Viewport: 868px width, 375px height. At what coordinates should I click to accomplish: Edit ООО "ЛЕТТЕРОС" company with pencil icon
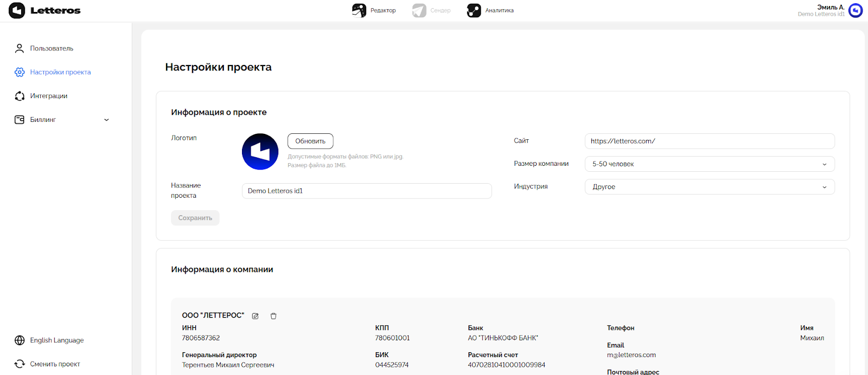[x=255, y=316]
